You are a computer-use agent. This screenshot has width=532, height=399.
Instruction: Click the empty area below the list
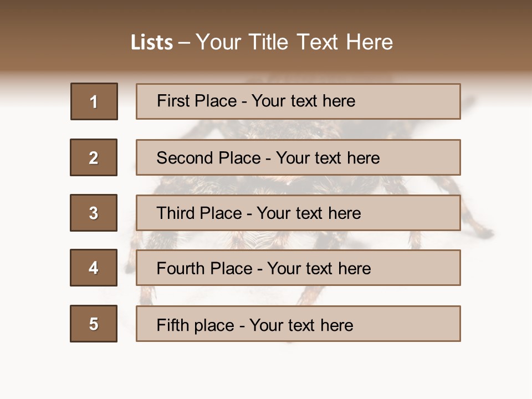tap(266, 371)
